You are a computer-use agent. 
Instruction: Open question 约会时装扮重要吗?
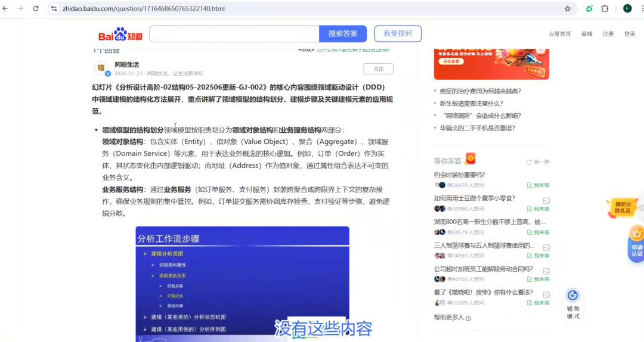pyautogui.click(x=459, y=175)
